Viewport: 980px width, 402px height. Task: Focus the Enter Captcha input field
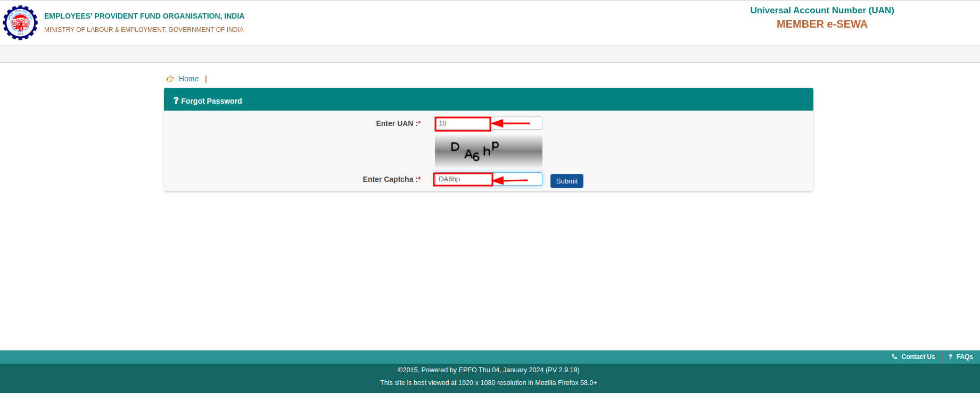pyautogui.click(x=489, y=179)
